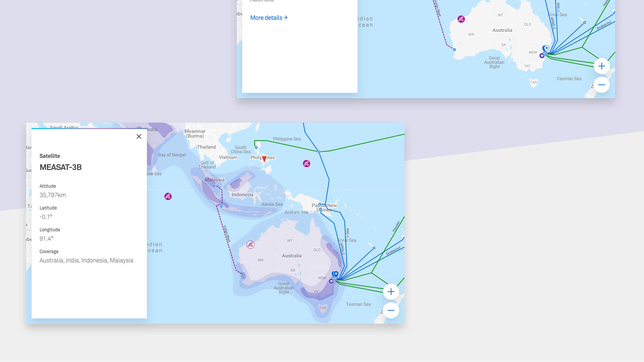
Task: Click the Hawaiki cable label on lower map
Action: [396, 226]
